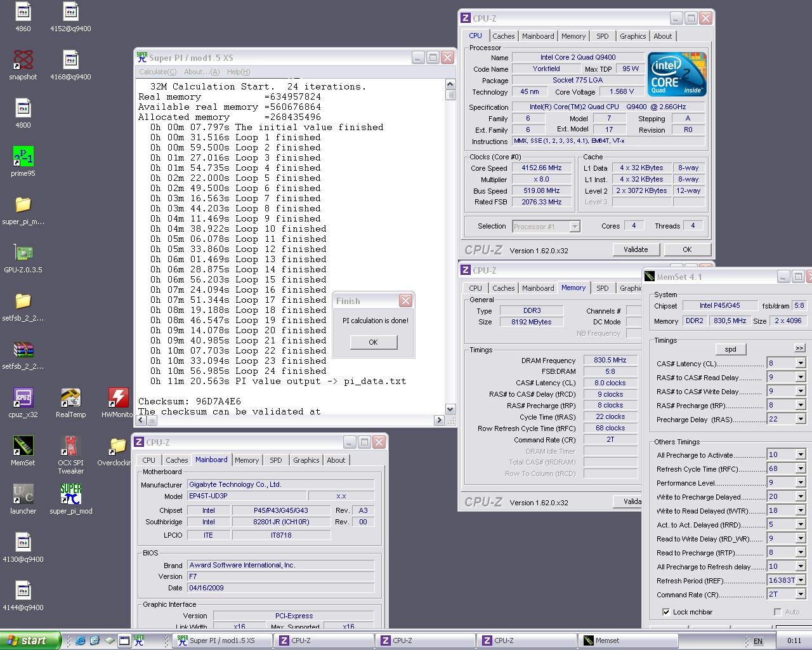Click the Memset taskbar button
Viewport: 812px width, 650px height.
(x=628, y=640)
